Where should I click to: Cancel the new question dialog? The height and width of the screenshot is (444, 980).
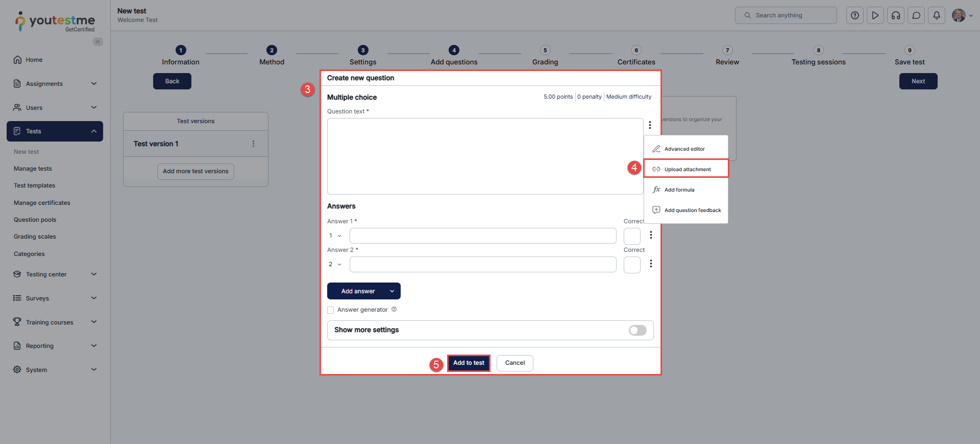[514, 363]
